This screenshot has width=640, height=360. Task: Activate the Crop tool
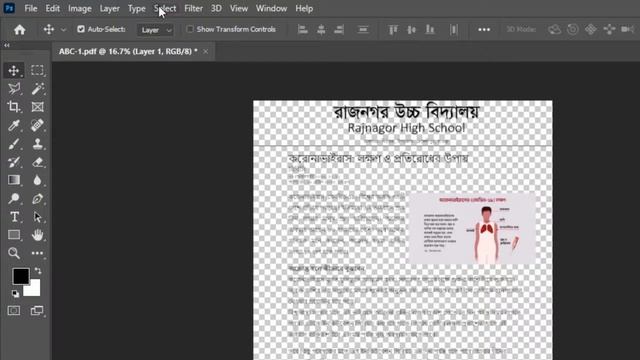tap(13, 107)
